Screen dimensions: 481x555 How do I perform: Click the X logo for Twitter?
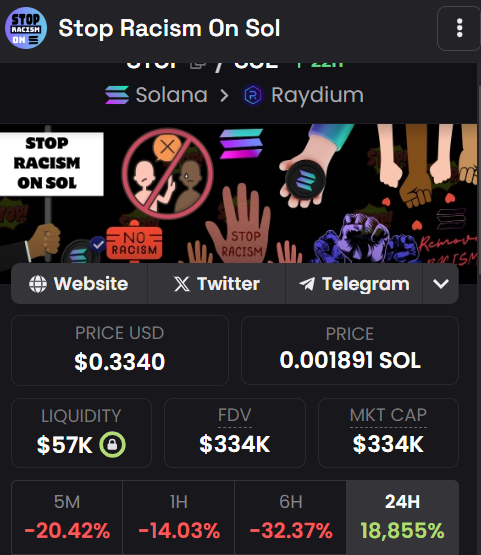(182, 284)
